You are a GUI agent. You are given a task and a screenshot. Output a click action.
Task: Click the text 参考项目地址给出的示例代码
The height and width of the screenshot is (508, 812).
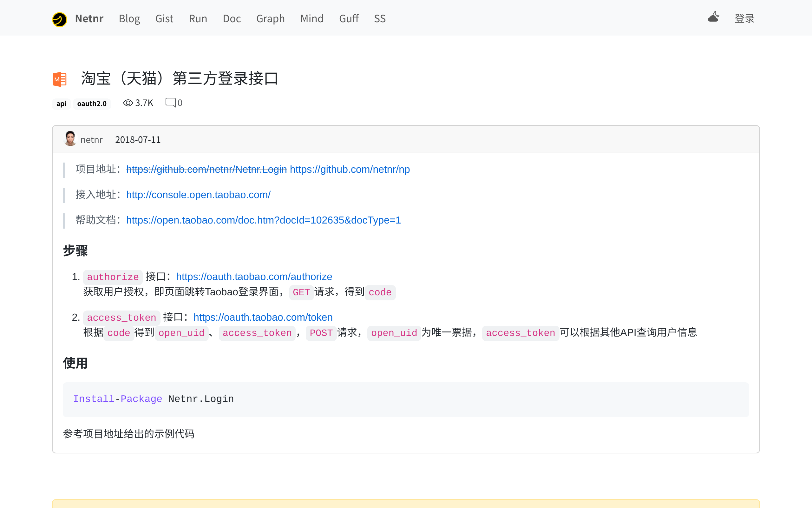pos(128,434)
